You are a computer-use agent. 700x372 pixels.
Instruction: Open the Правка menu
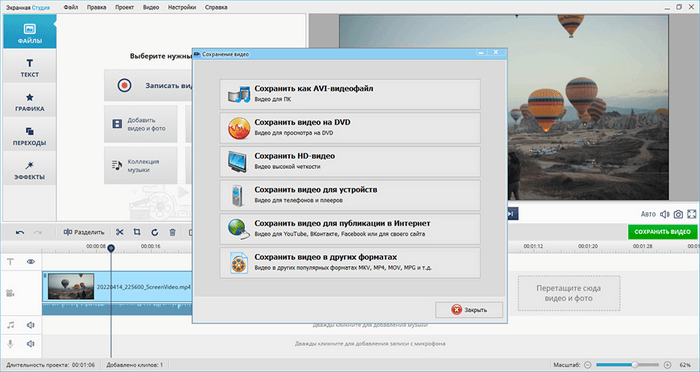(96, 7)
